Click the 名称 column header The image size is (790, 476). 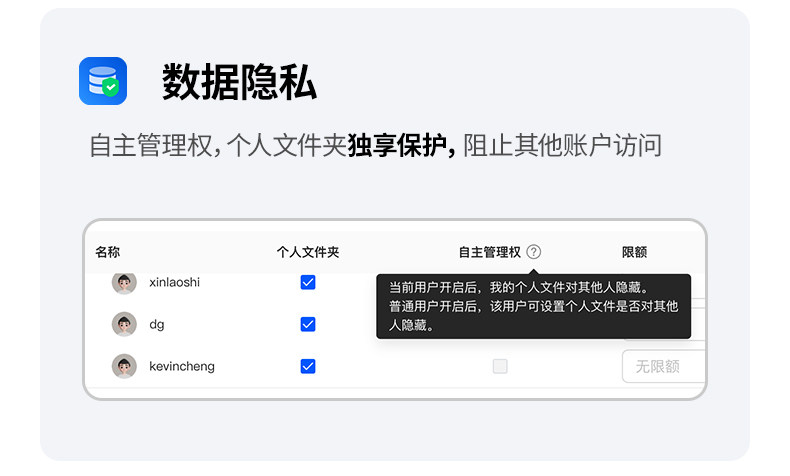tap(108, 252)
